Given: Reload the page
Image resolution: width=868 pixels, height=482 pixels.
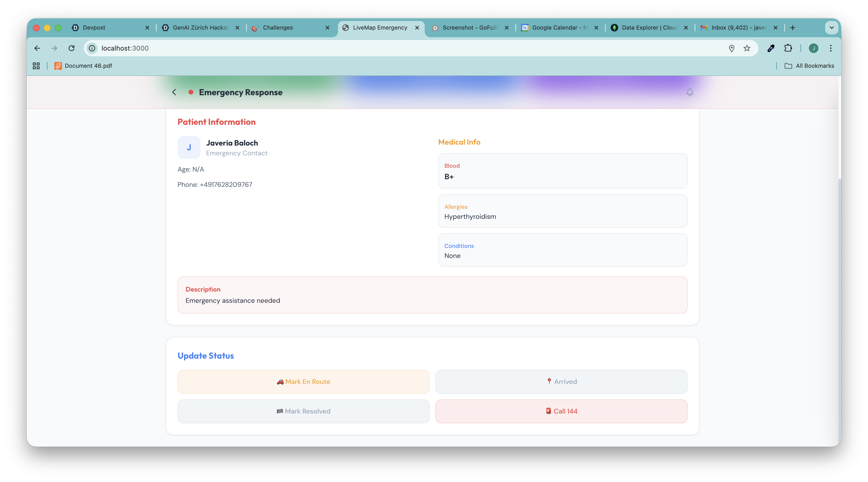Looking at the screenshot, I should (71, 48).
